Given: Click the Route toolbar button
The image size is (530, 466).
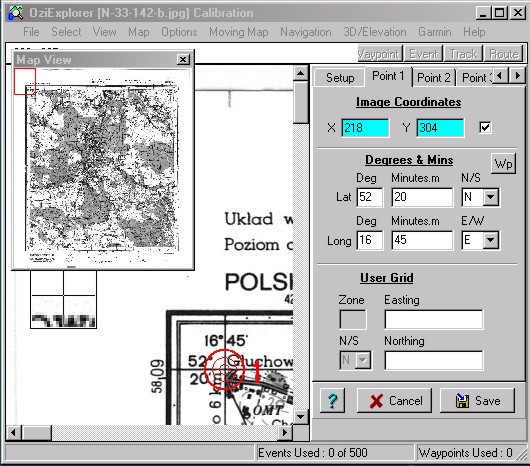Looking at the screenshot, I should pyautogui.click(x=504, y=54).
